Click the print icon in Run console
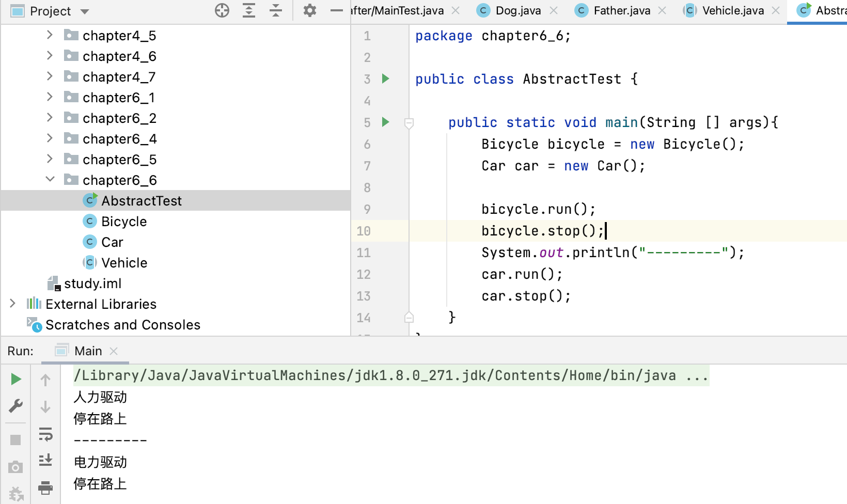 (45, 487)
